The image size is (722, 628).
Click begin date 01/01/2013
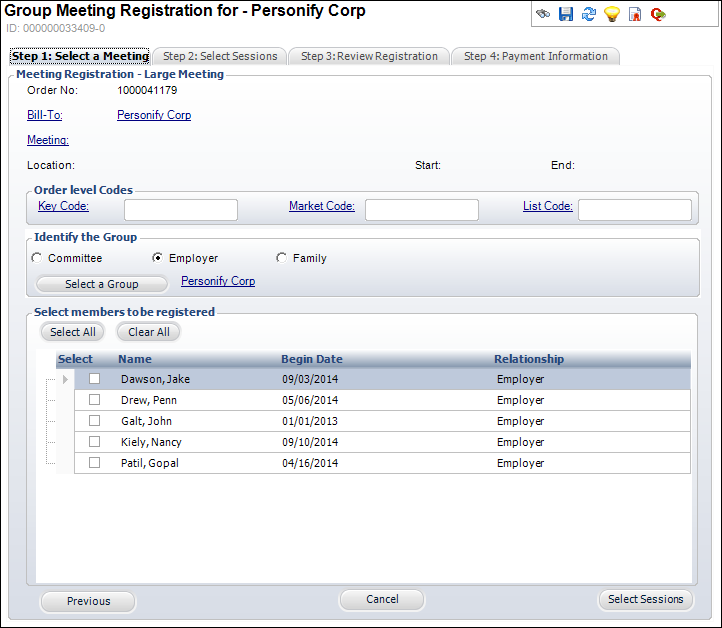pos(310,421)
